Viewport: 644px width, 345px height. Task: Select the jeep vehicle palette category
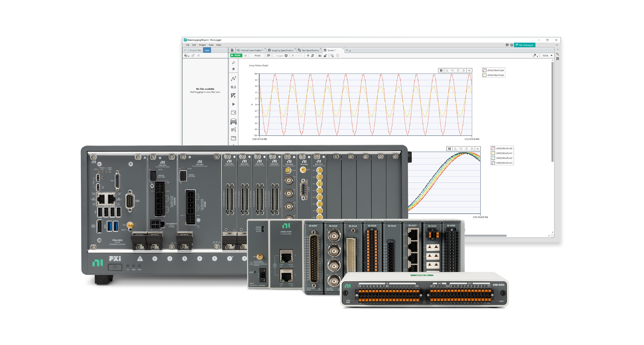(x=234, y=122)
